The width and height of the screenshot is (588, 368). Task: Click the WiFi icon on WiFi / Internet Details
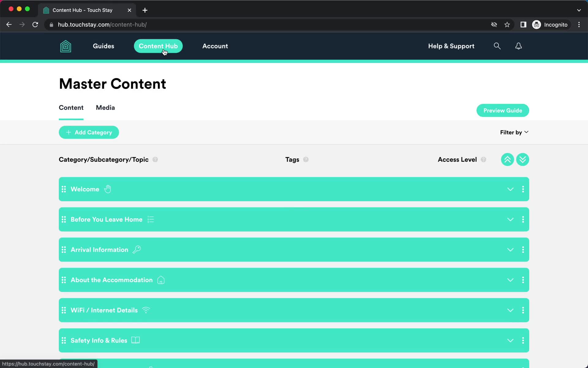pyautogui.click(x=145, y=310)
